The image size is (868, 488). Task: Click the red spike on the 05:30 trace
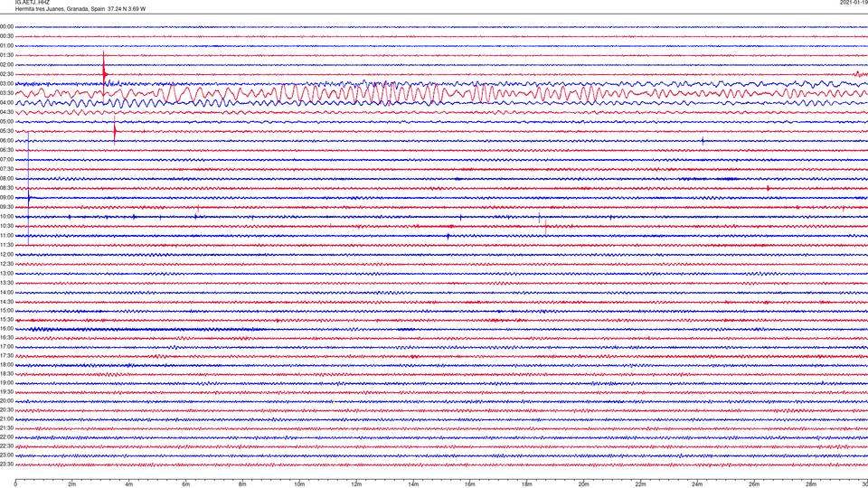pyautogui.click(x=115, y=131)
